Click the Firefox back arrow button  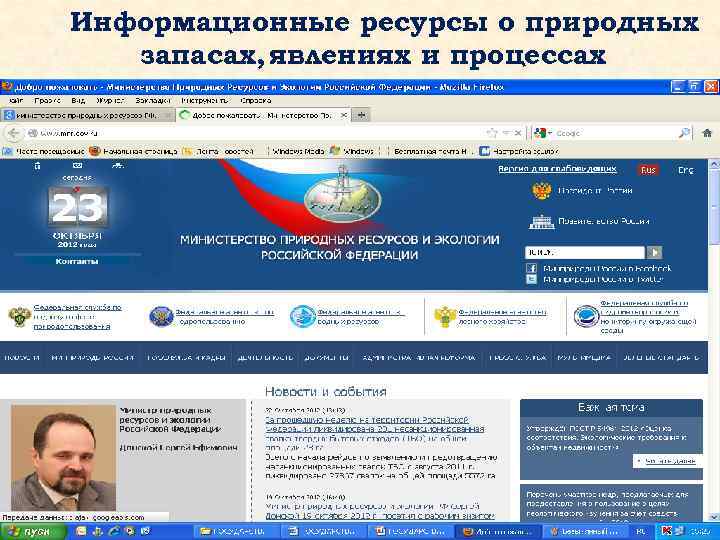[x=13, y=133]
